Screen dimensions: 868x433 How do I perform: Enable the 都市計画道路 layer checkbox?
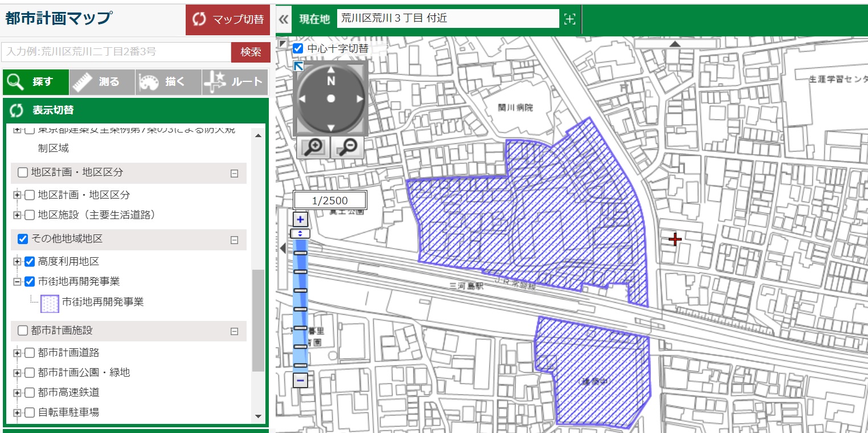pos(30,353)
